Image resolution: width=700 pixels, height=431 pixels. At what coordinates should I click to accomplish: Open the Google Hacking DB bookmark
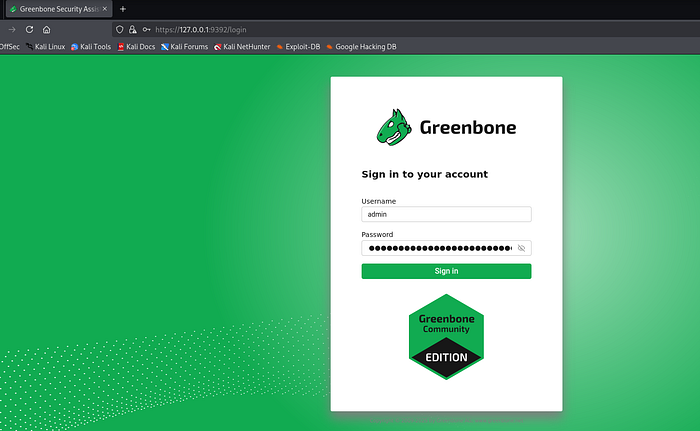click(361, 46)
